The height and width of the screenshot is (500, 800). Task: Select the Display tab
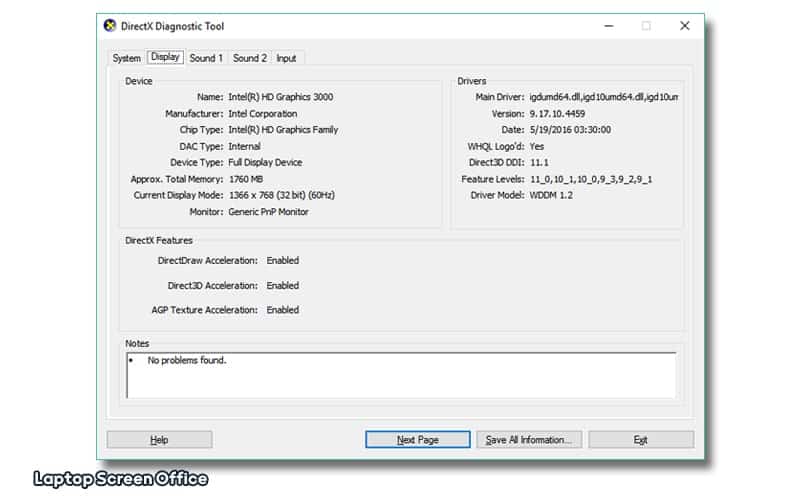click(165, 57)
